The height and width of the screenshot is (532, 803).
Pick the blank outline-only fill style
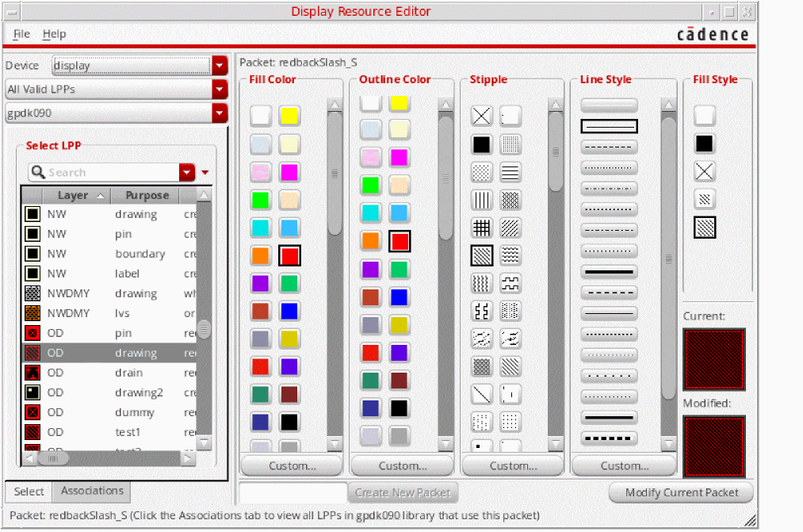[x=705, y=116]
